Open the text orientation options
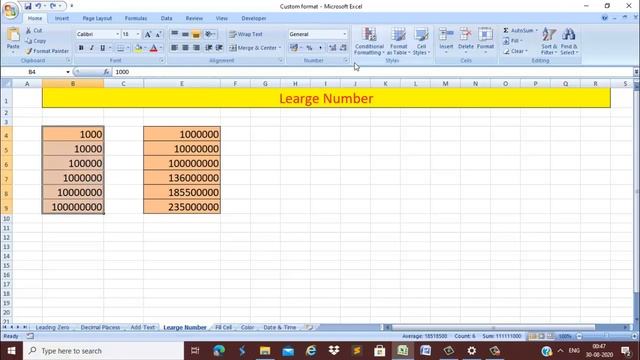The width and height of the screenshot is (640, 360). click(x=210, y=34)
